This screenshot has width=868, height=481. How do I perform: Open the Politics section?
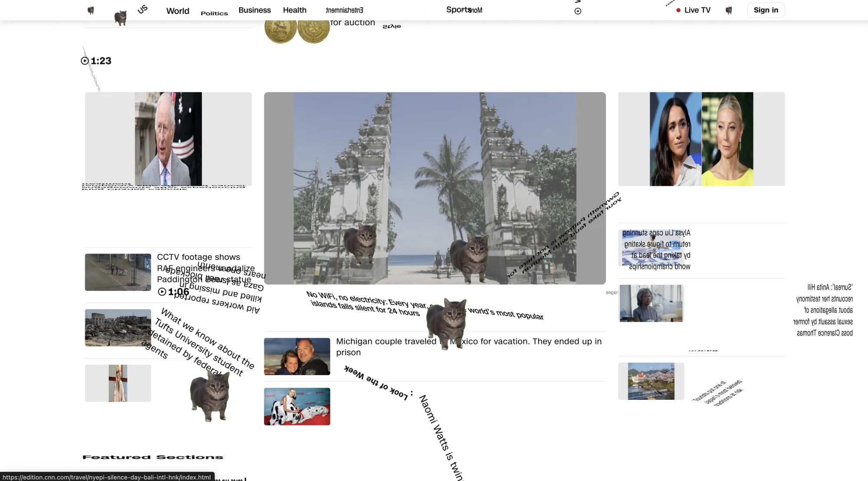[214, 13]
